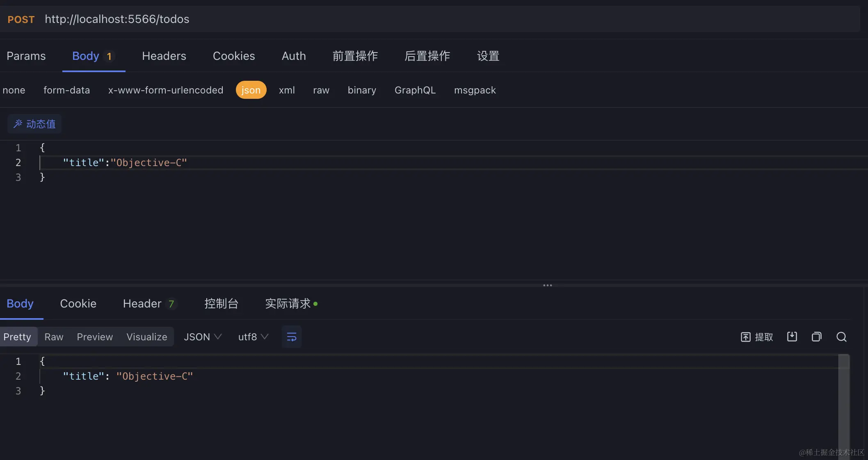Choose the msgpack body type
This screenshot has width=868, height=460.
pyautogui.click(x=475, y=90)
